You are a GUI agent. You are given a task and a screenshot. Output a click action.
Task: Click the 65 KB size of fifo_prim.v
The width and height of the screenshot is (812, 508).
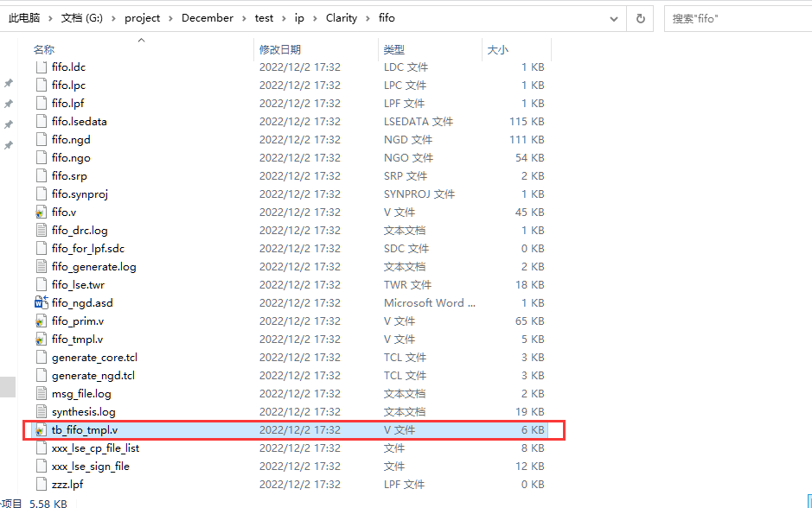530,321
